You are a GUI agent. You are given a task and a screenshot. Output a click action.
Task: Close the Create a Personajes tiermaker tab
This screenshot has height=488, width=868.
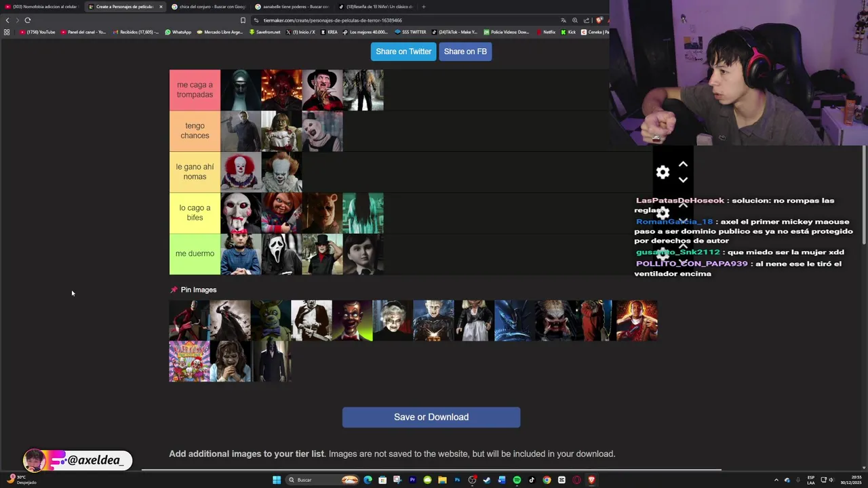tap(161, 7)
